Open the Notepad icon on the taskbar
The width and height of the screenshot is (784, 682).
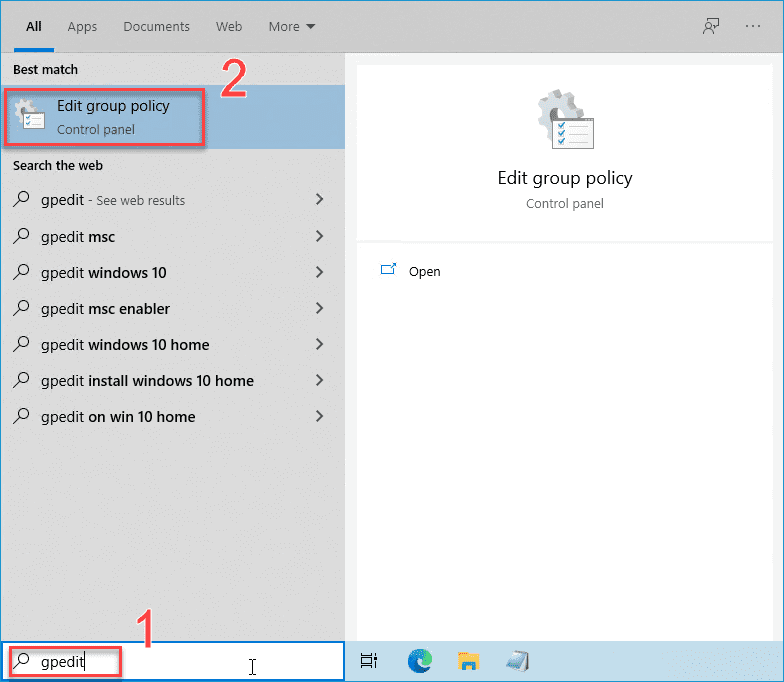pyautogui.click(x=518, y=660)
